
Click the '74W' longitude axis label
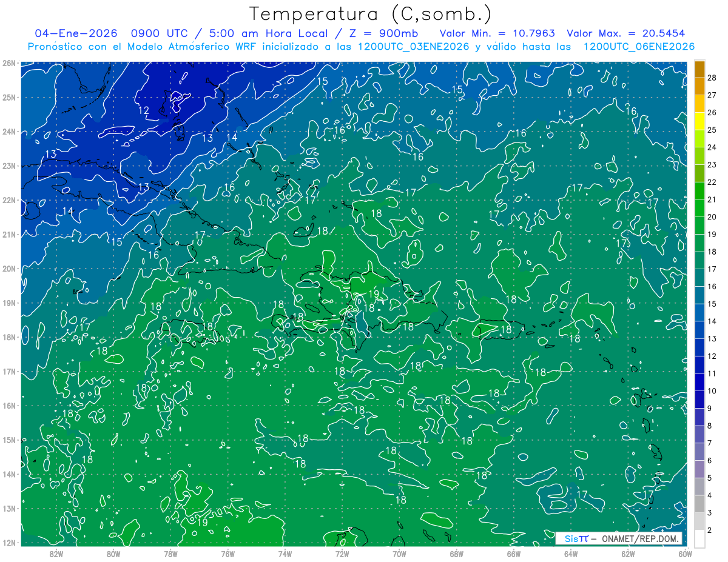(x=285, y=554)
